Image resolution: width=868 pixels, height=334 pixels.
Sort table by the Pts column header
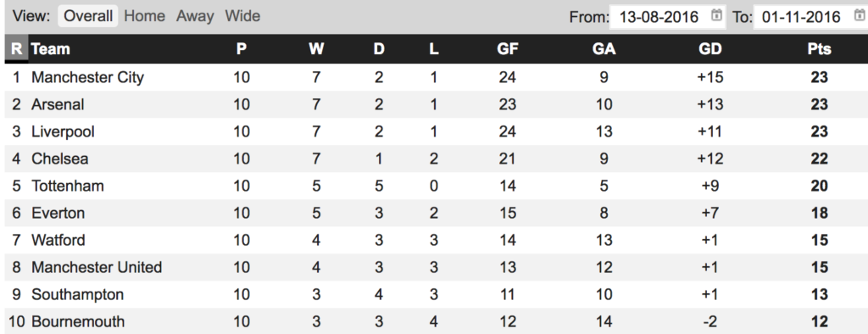tap(819, 48)
